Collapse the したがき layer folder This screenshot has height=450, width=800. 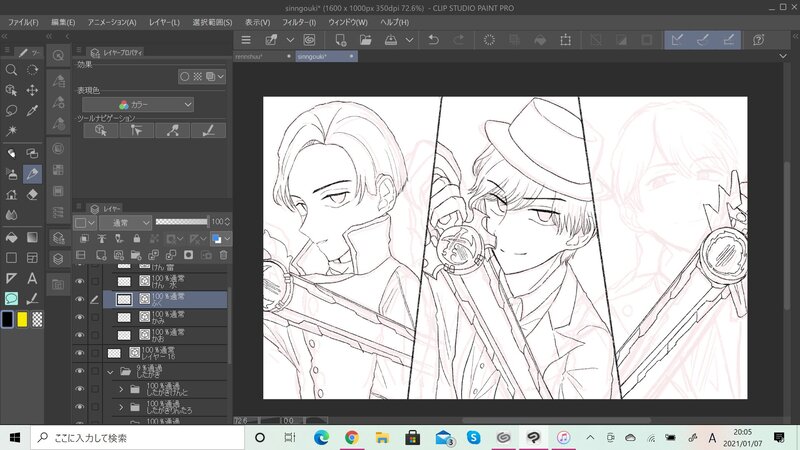110,372
